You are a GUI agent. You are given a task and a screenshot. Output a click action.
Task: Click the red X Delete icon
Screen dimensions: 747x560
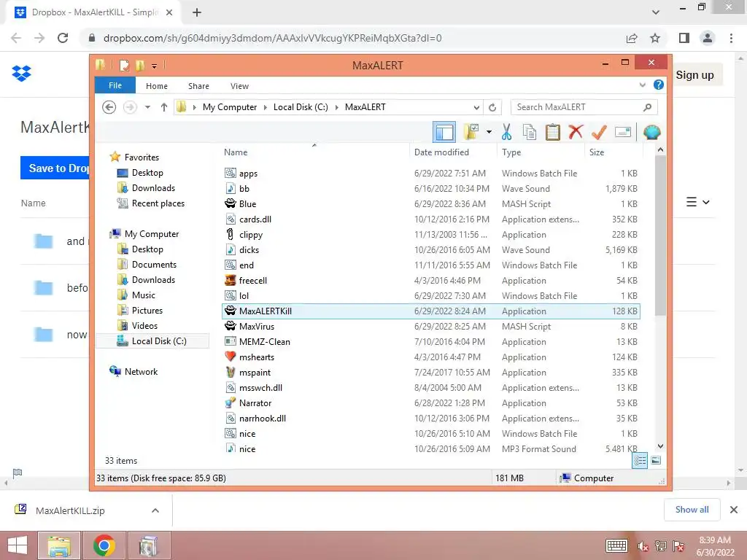pyautogui.click(x=576, y=132)
